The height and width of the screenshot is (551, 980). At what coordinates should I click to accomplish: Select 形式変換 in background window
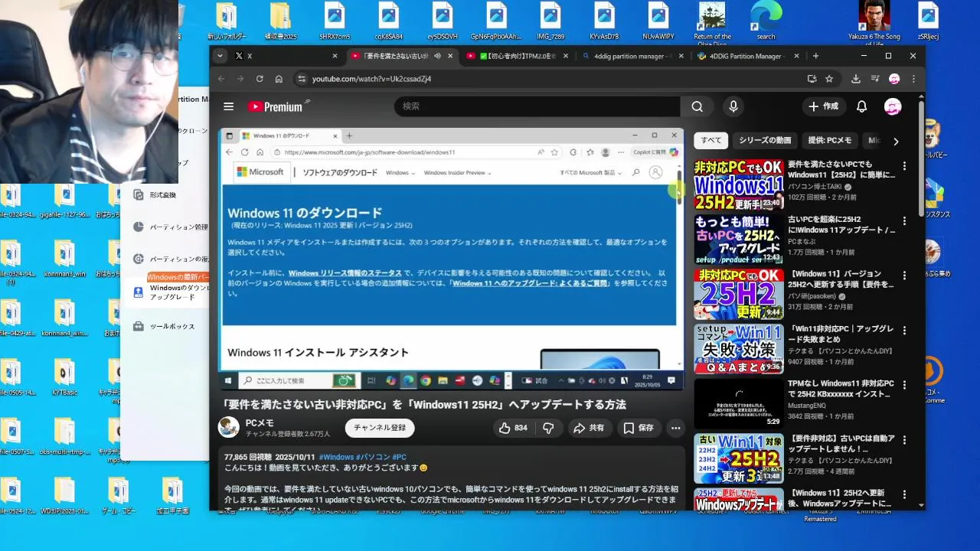(162, 195)
